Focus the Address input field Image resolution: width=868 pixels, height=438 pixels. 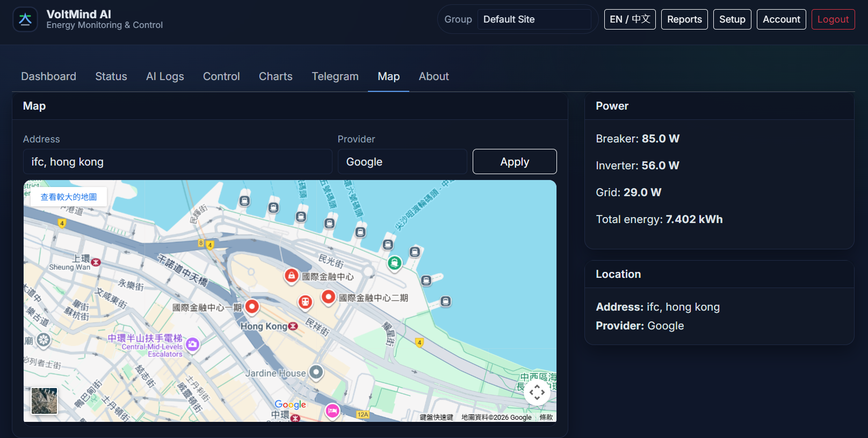tap(178, 162)
